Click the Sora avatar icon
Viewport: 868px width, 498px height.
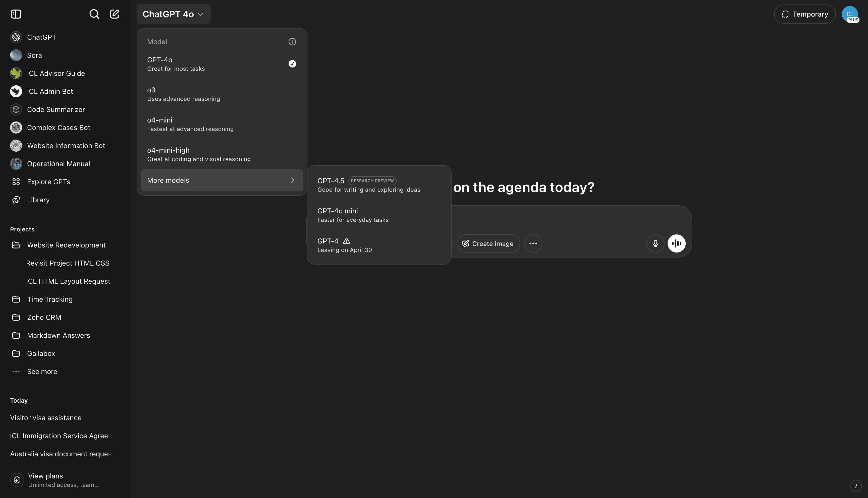point(16,55)
